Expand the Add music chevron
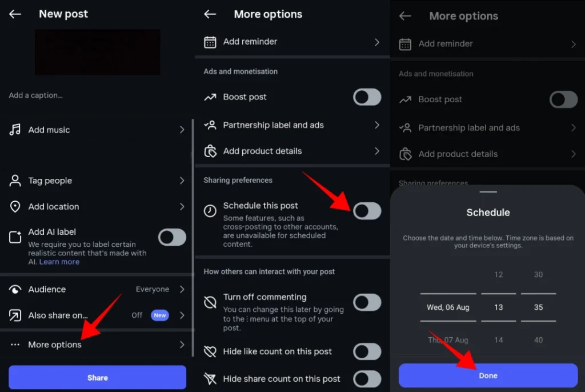This screenshot has height=392, width=585. click(x=182, y=130)
